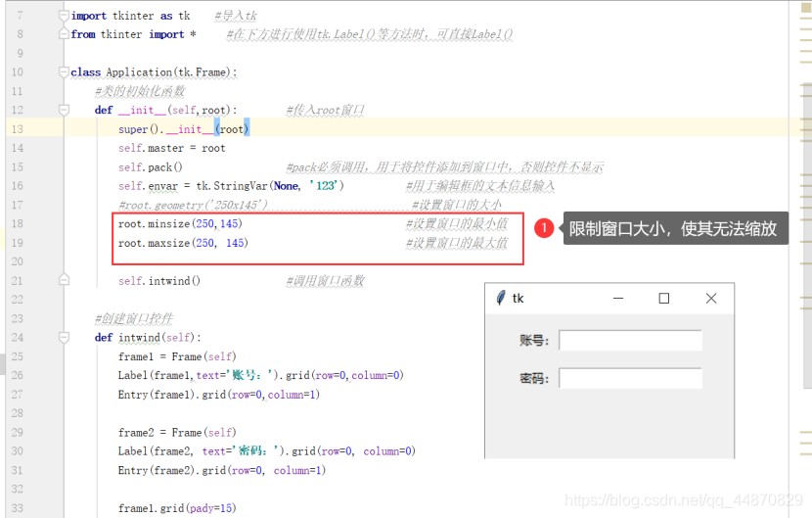
Task: Click the '密码:' label in tk window
Action: click(x=534, y=379)
